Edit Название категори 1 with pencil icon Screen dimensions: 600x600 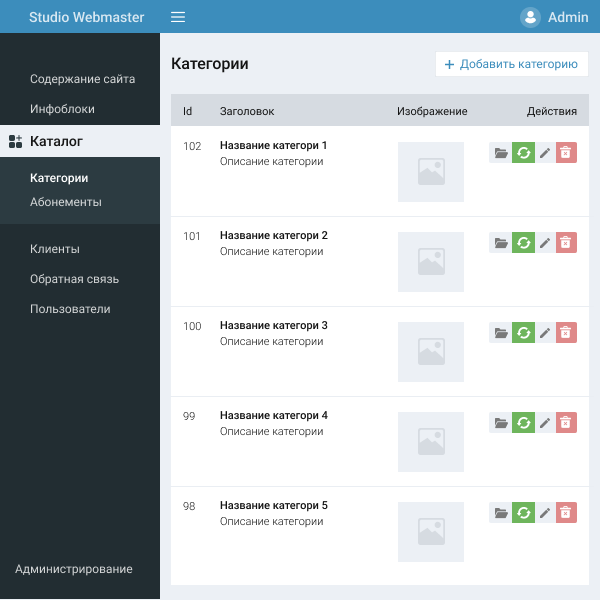[x=545, y=153]
